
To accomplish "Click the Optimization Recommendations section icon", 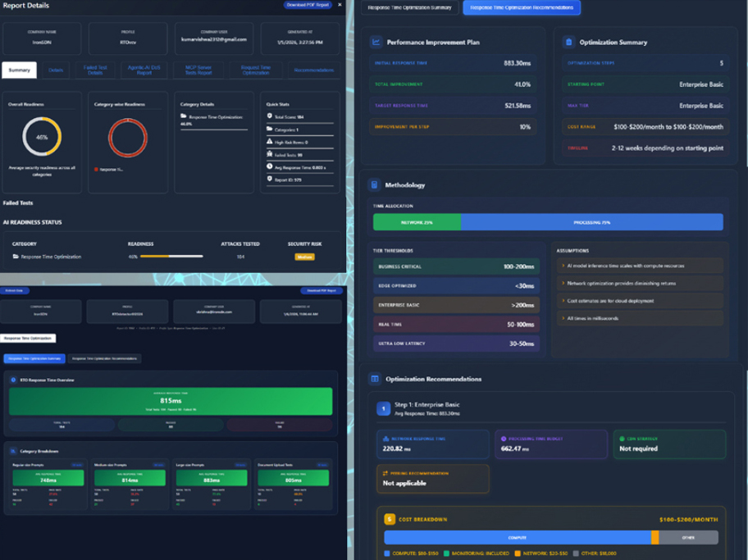I will click(375, 379).
